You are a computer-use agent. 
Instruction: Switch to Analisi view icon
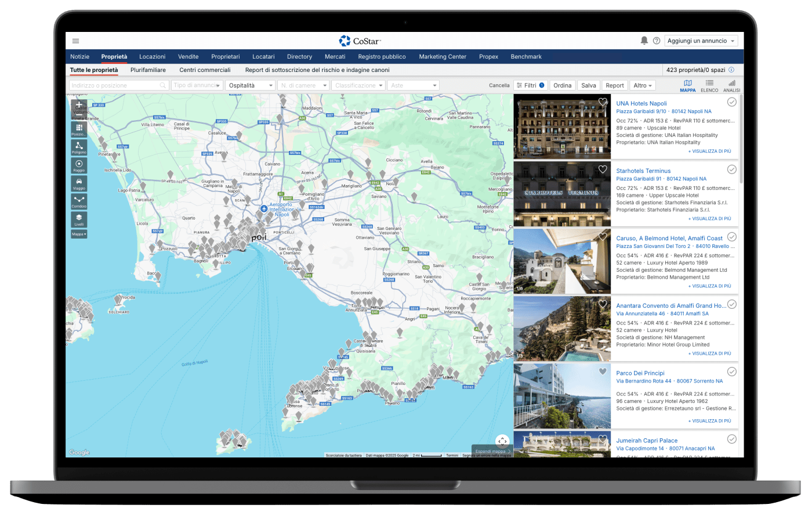(731, 85)
